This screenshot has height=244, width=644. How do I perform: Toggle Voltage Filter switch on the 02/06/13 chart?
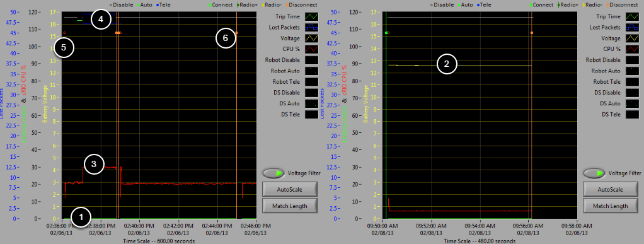point(273,173)
